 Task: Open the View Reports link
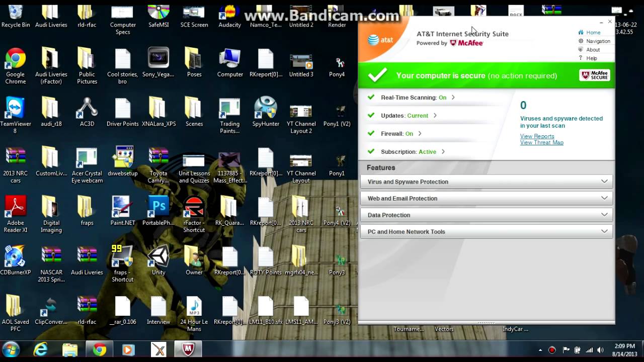coord(537,136)
